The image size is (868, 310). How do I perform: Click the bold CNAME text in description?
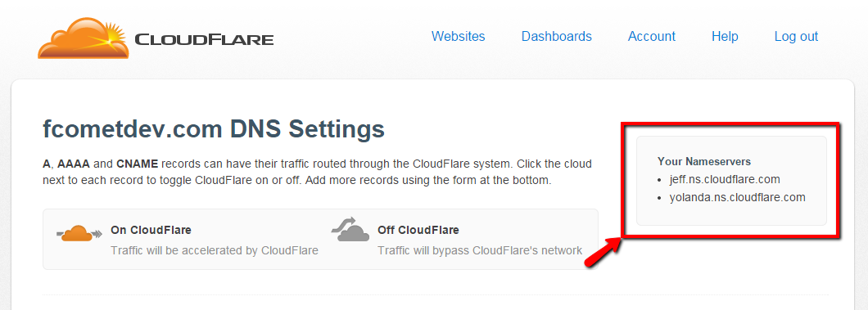(138, 164)
